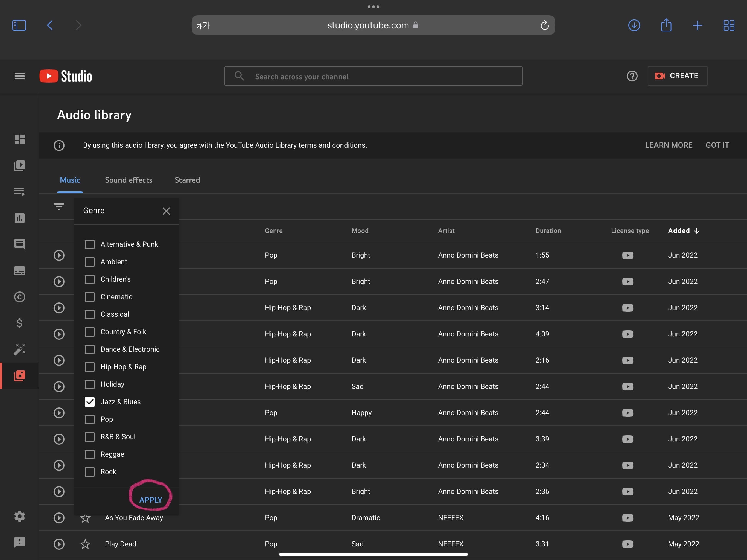The width and height of the screenshot is (747, 560).
Task: Sort by the Added column arrow
Action: point(696,231)
